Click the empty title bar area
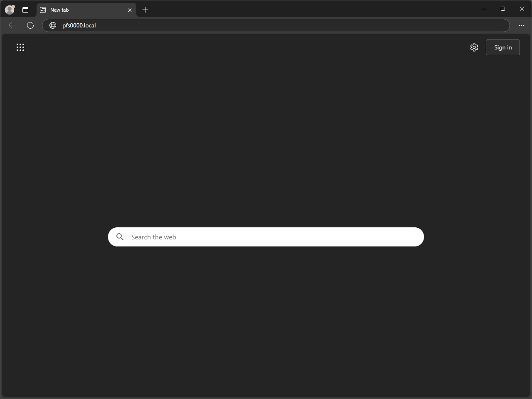532x399 pixels. pyautogui.click(x=312, y=9)
